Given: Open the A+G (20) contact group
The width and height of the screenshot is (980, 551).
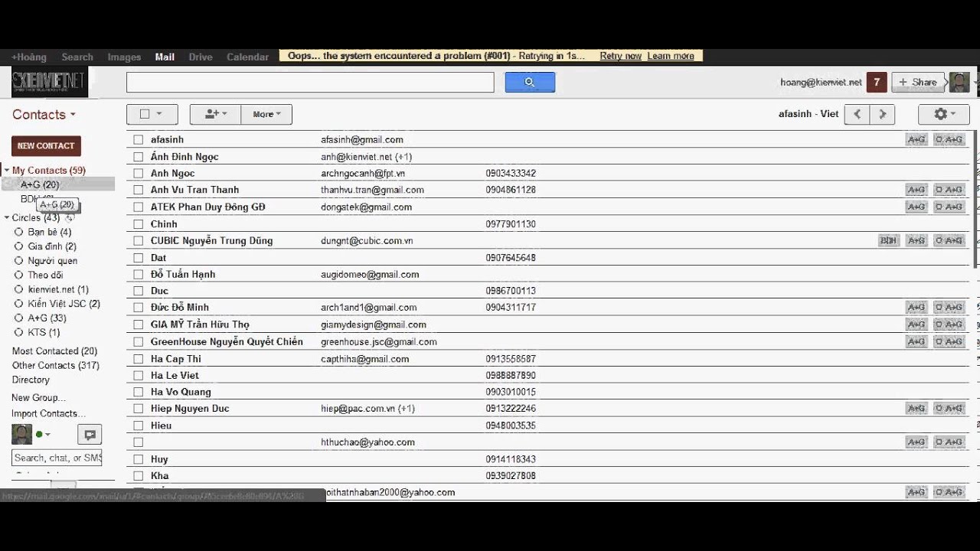Looking at the screenshot, I should pos(40,184).
